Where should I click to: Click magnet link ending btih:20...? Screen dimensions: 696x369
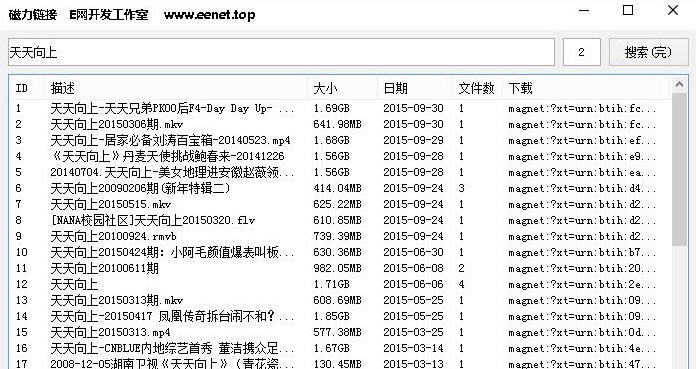pos(582,268)
